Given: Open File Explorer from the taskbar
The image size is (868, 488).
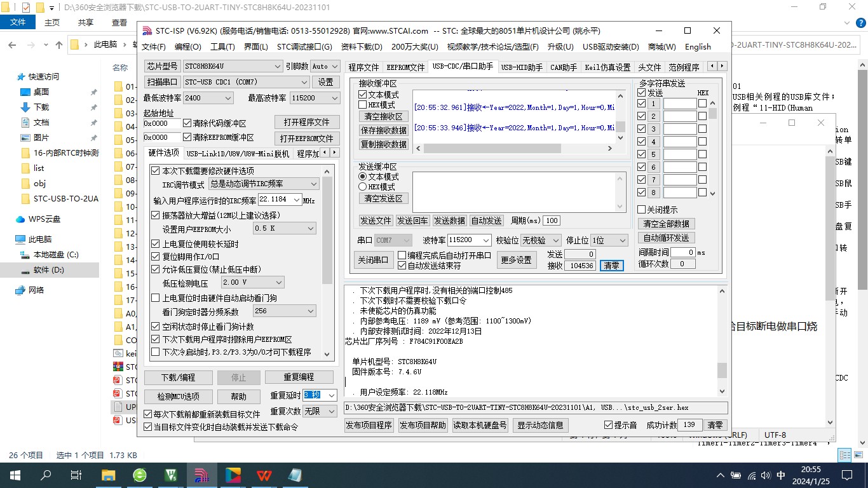Looking at the screenshot, I should [109, 475].
